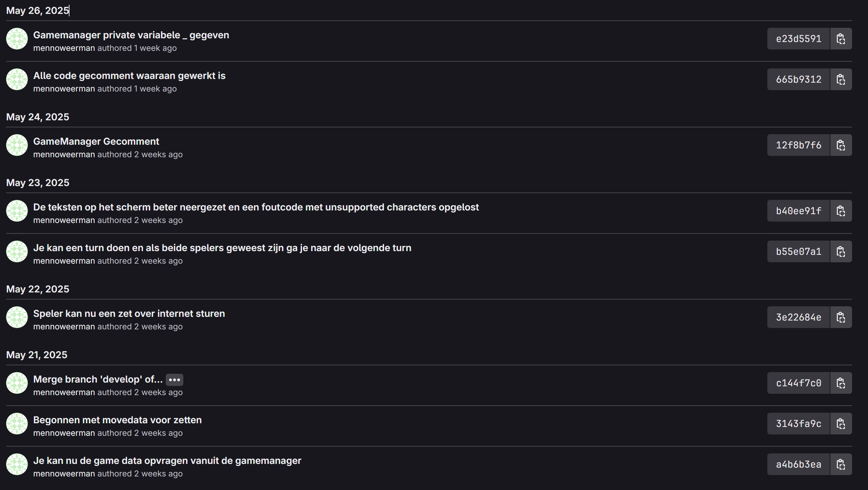Click the 3143fa9c commit hash button
This screenshot has height=490, width=868.
799,424
